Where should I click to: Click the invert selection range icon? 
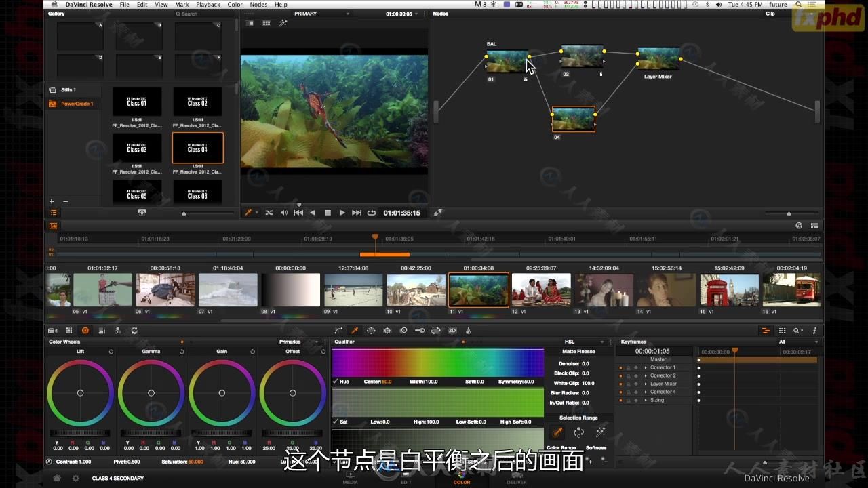(578, 432)
